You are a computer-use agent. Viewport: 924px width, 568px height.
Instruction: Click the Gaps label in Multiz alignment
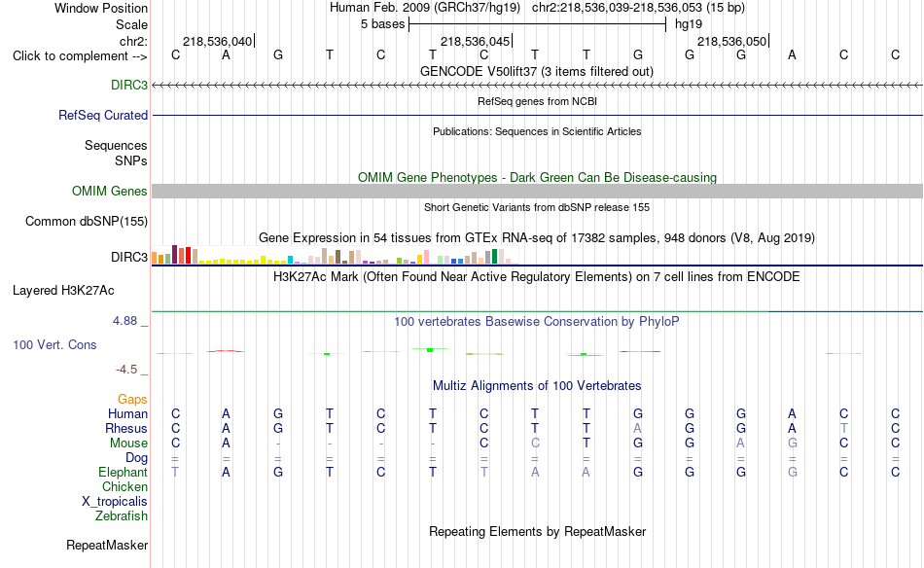pos(132,400)
